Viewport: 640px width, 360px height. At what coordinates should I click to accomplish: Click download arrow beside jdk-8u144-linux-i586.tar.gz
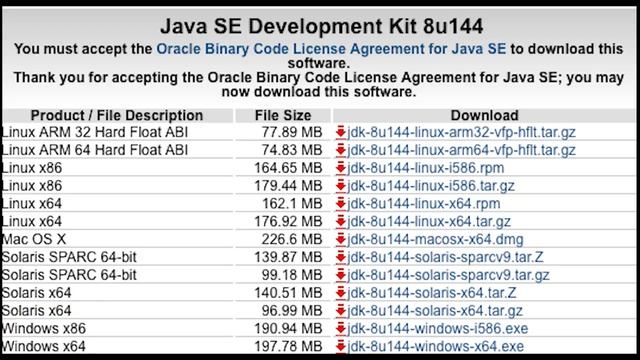pos(341,186)
